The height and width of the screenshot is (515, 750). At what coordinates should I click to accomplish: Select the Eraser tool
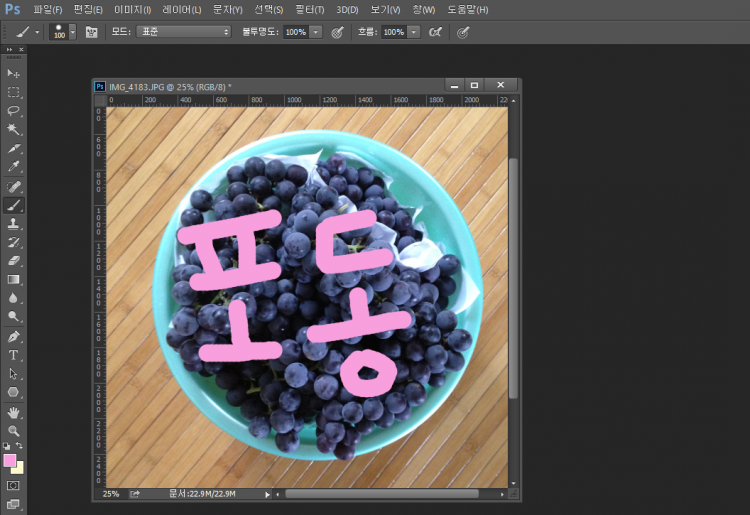click(14, 261)
